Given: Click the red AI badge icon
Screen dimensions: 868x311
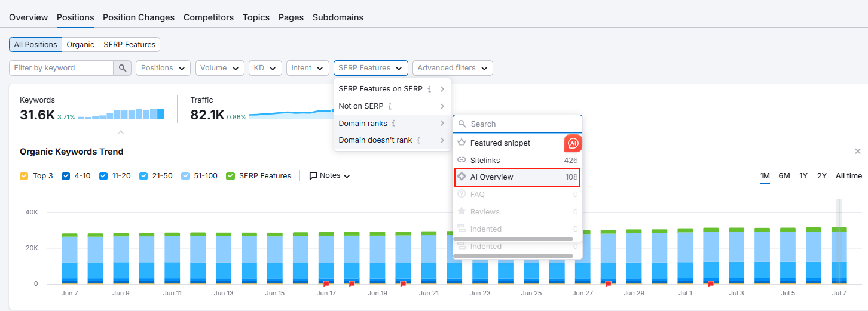Looking at the screenshot, I should pyautogui.click(x=573, y=143).
